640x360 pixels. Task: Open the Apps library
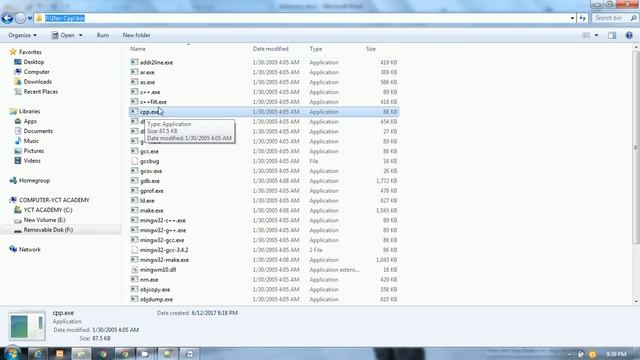tap(30, 121)
